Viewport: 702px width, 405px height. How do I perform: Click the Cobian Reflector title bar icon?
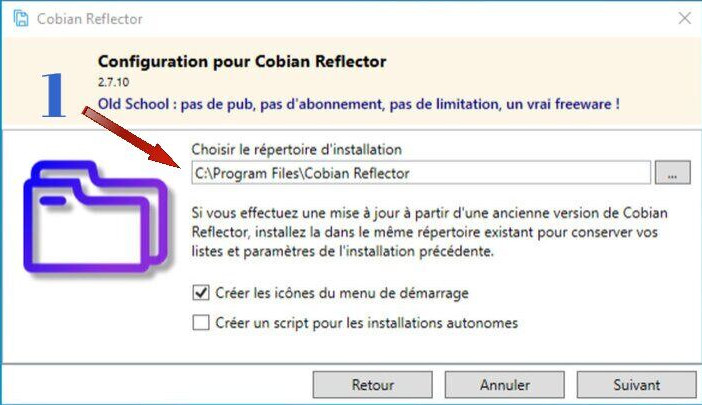click(x=16, y=19)
